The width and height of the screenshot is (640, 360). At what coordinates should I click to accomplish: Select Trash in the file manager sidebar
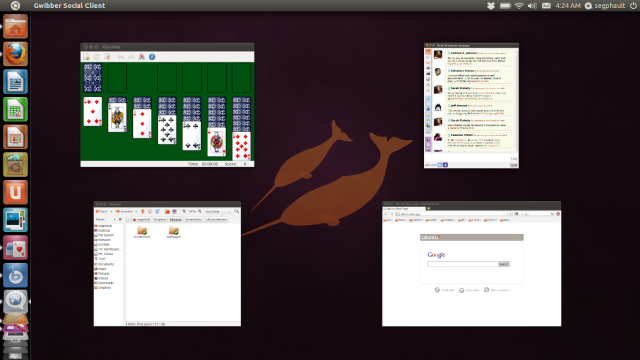(100, 259)
